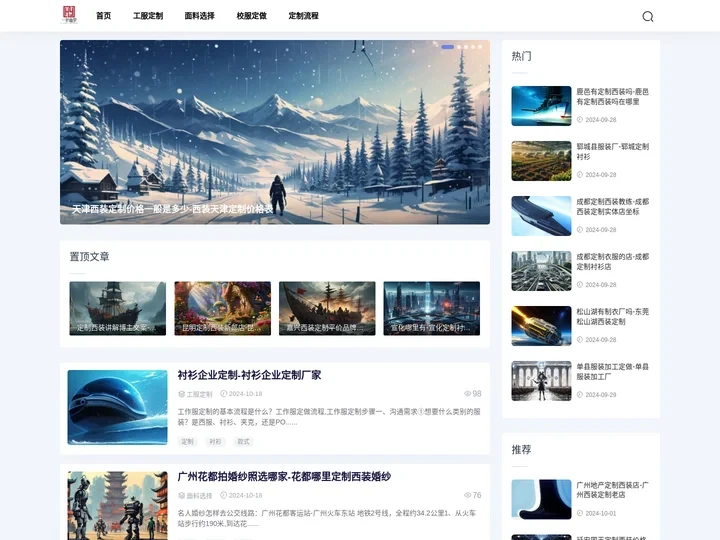Image resolution: width=720 pixels, height=540 pixels.
Task: Click the eye views icon showing 98
Action: (467, 394)
